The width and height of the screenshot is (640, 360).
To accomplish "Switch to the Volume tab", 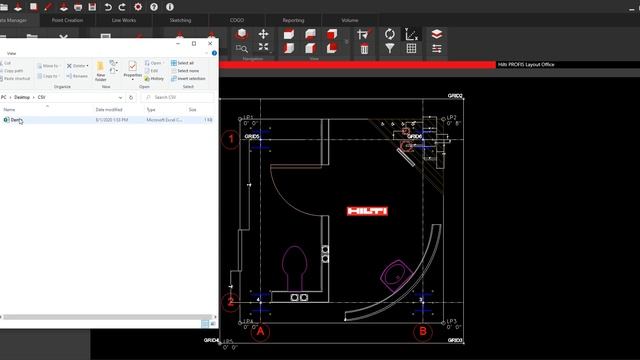I will [x=350, y=20].
